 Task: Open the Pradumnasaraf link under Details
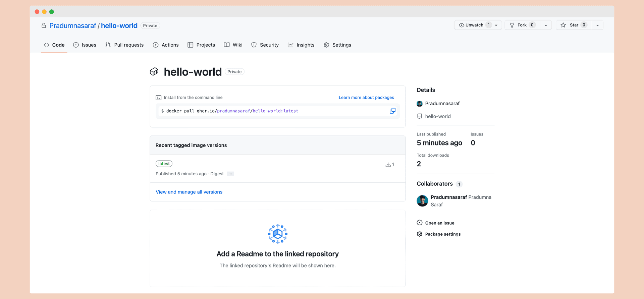point(442,104)
